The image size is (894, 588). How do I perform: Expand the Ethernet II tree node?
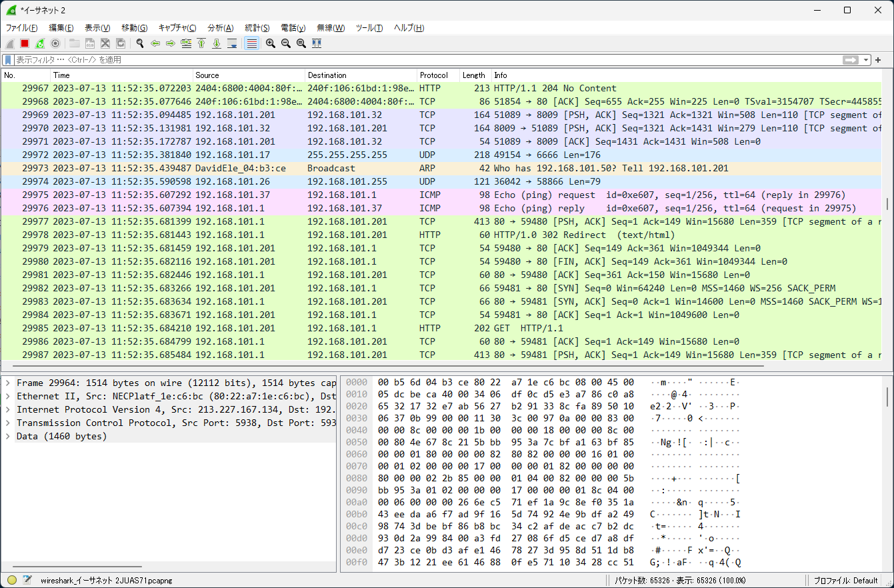[7, 396]
